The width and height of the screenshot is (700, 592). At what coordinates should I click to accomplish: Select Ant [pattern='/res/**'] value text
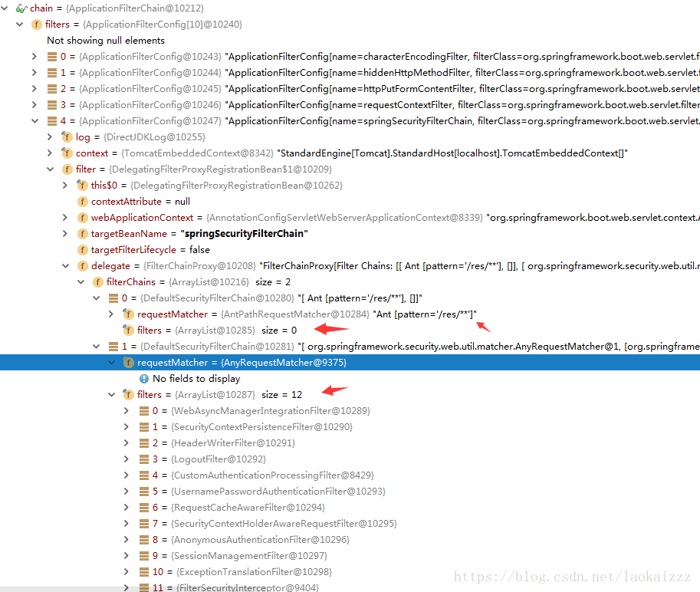(425, 314)
